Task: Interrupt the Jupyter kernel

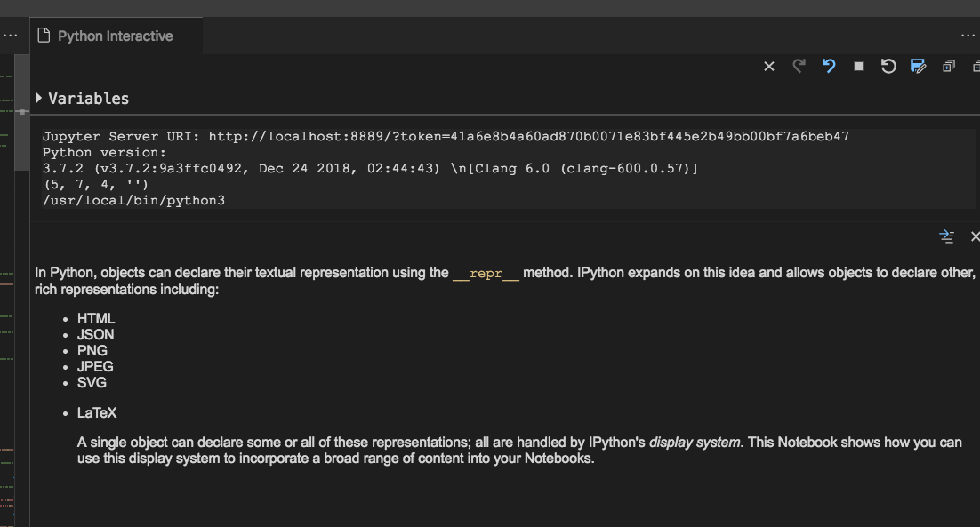Action: click(857, 66)
